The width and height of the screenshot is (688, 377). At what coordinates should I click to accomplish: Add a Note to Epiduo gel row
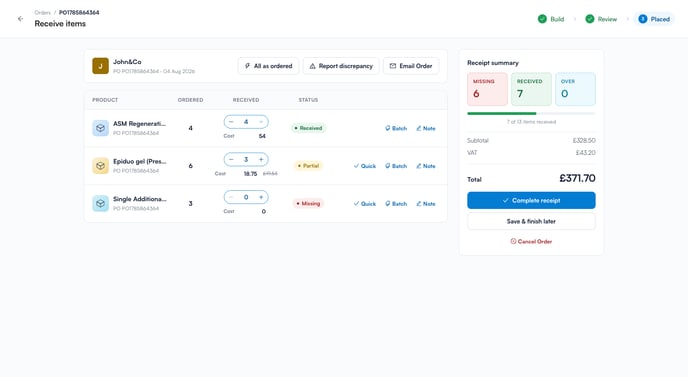click(x=426, y=166)
